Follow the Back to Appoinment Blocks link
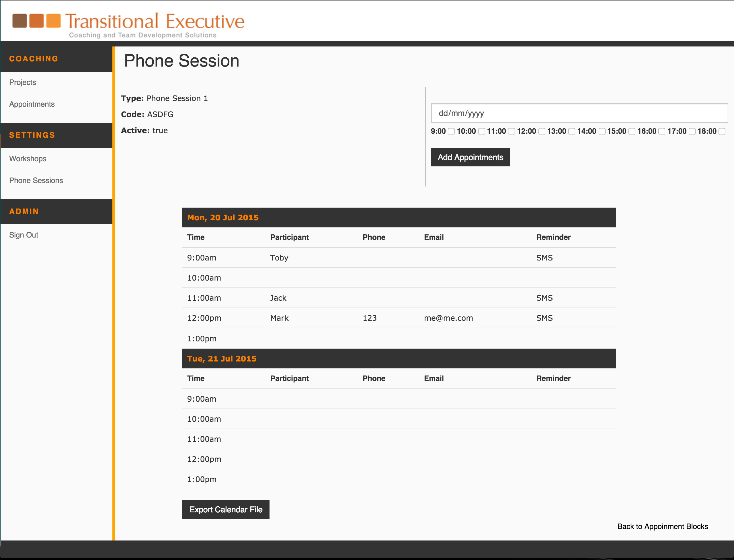 coord(662,526)
